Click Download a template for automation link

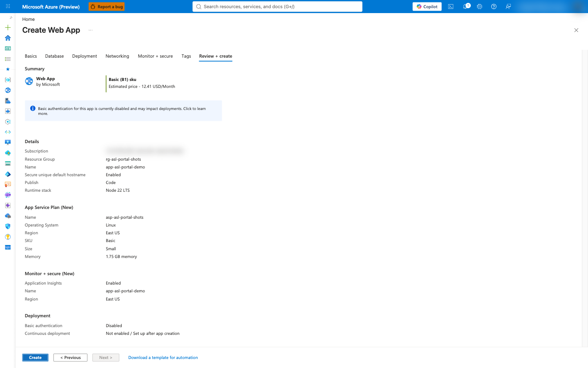[163, 357]
